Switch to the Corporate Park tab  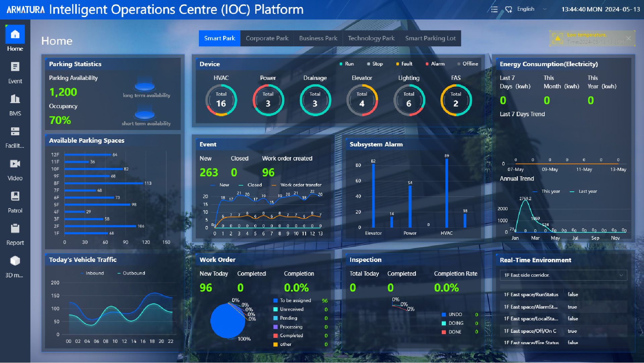coord(267,38)
